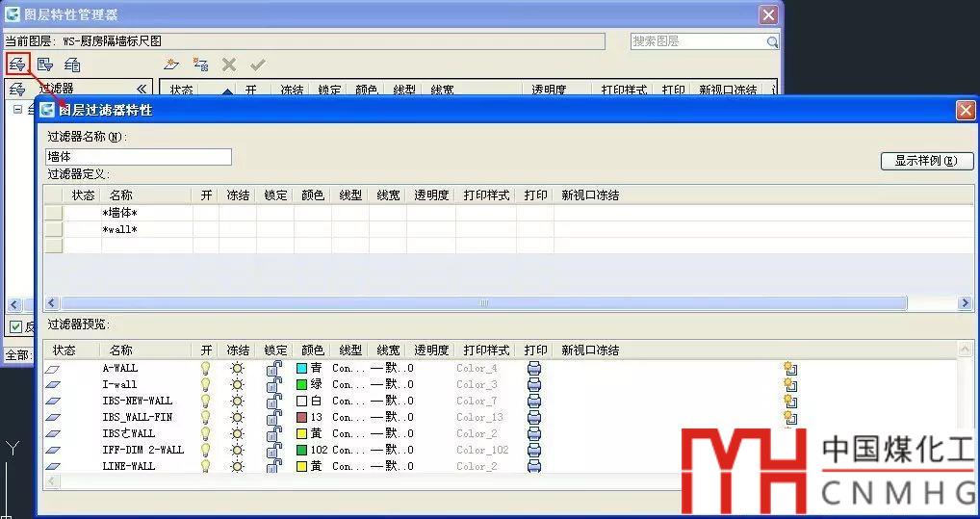Click the white color swatch of IBS-NEW-WALL
Image resolution: width=980 pixels, height=519 pixels.
point(302,401)
